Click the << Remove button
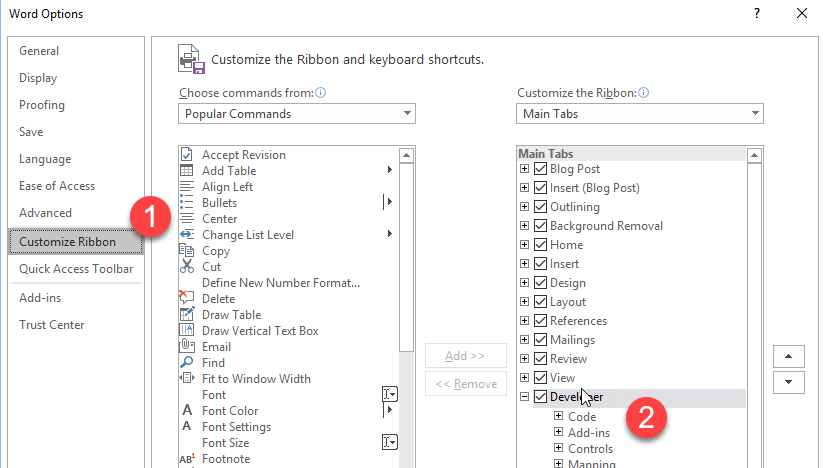 point(466,384)
